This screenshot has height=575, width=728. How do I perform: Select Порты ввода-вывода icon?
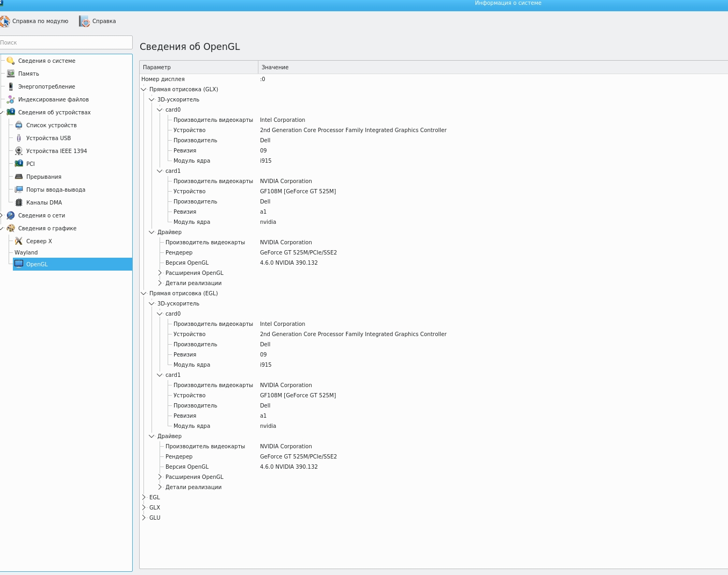click(19, 190)
